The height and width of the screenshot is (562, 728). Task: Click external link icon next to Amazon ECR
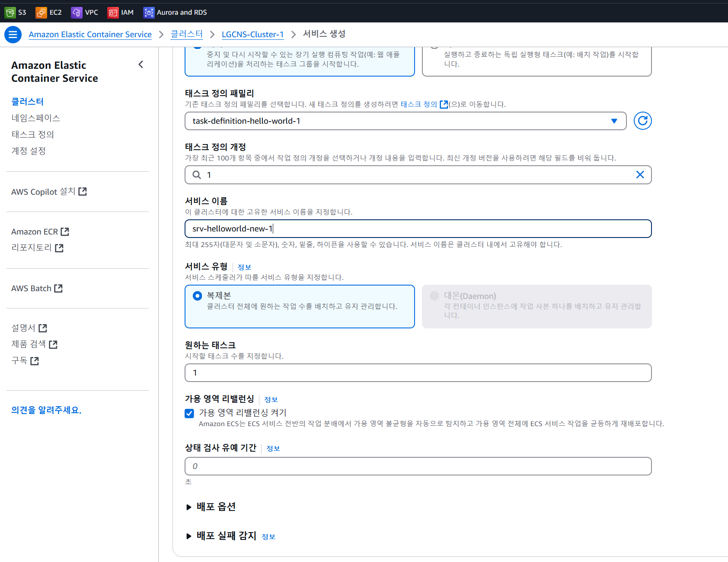click(x=65, y=231)
